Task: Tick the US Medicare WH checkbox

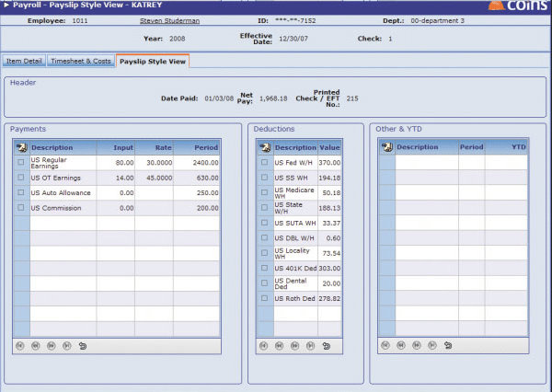Action: 264,192
